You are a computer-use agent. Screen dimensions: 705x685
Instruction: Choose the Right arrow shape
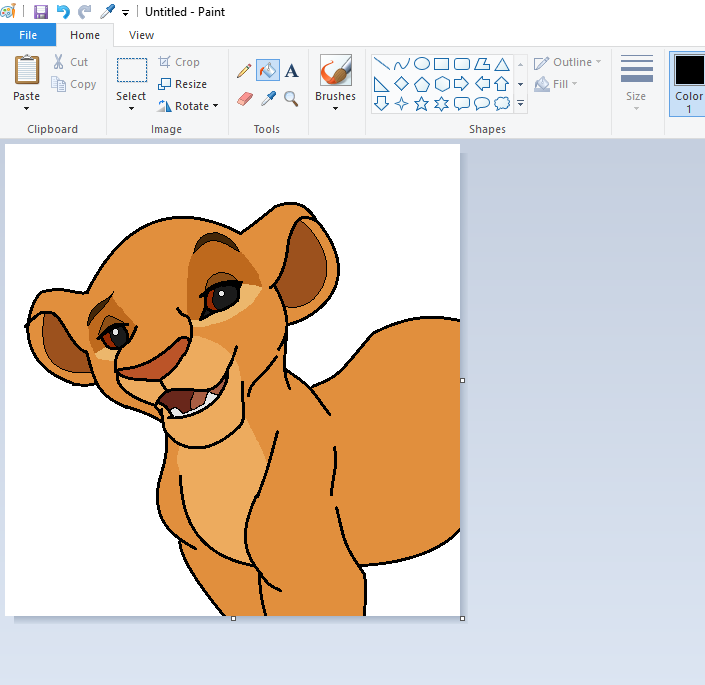462,84
